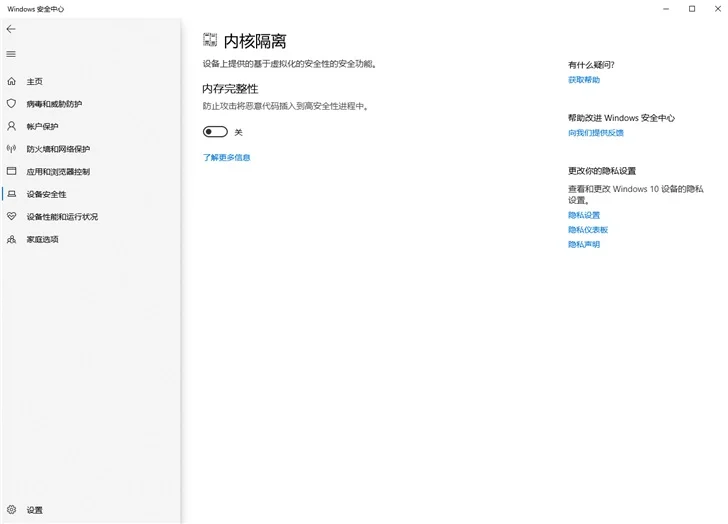Image resolution: width=728 pixels, height=524 pixels.
Task: Click the gear icon for 设置
Action: click(x=12, y=510)
